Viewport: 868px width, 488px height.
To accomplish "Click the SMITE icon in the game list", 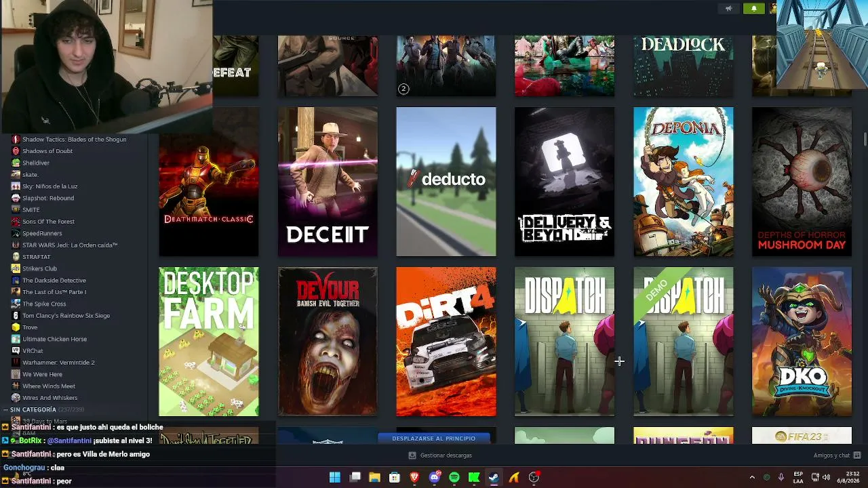I will [x=16, y=210].
